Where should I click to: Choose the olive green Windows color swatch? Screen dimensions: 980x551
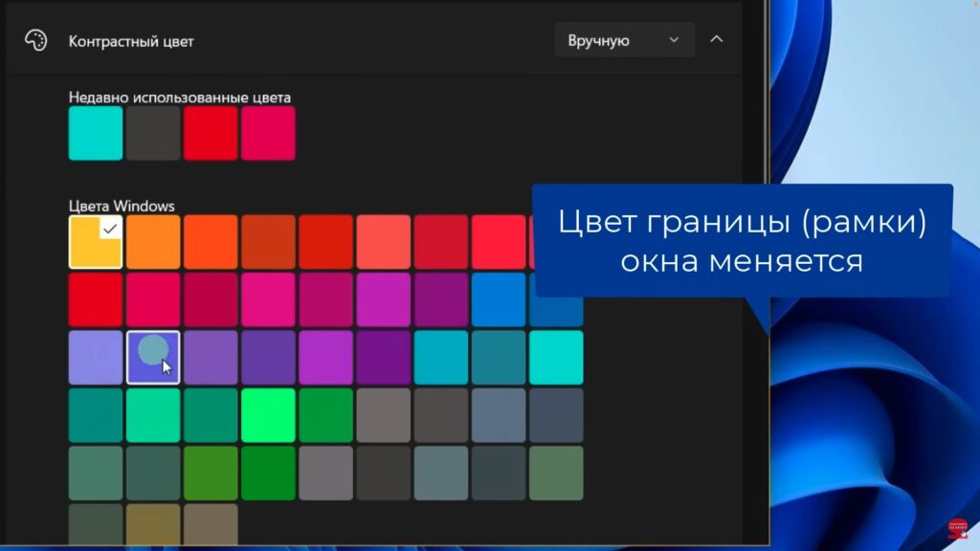211,473
